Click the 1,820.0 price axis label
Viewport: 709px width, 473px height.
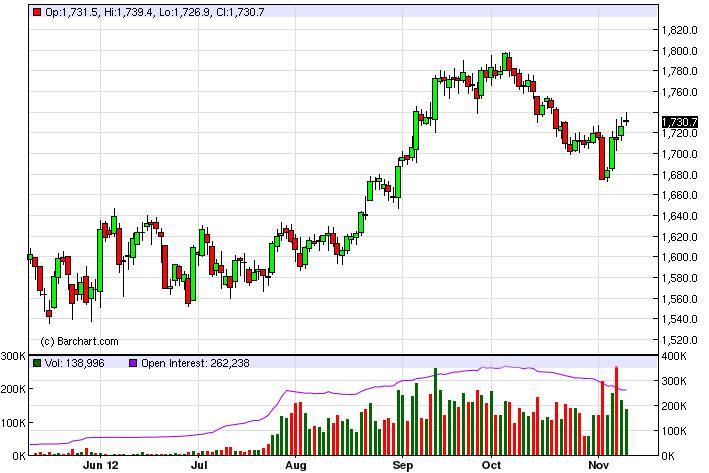click(x=680, y=30)
